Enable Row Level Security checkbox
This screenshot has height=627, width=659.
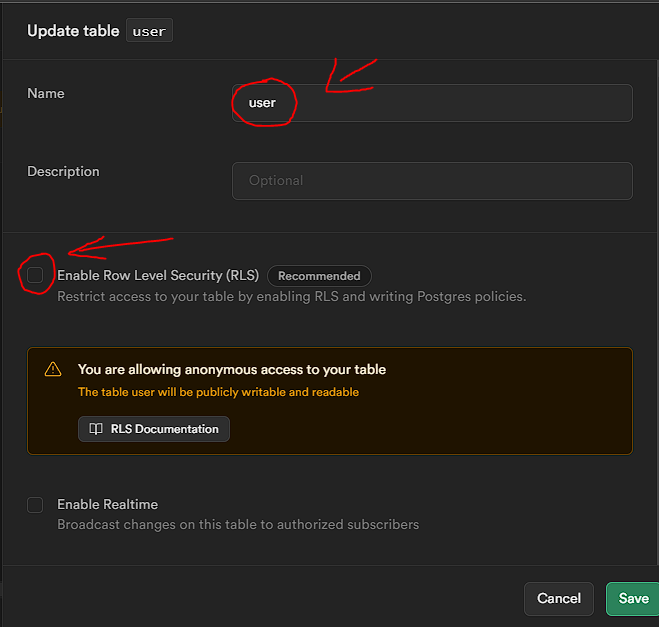click(35, 275)
